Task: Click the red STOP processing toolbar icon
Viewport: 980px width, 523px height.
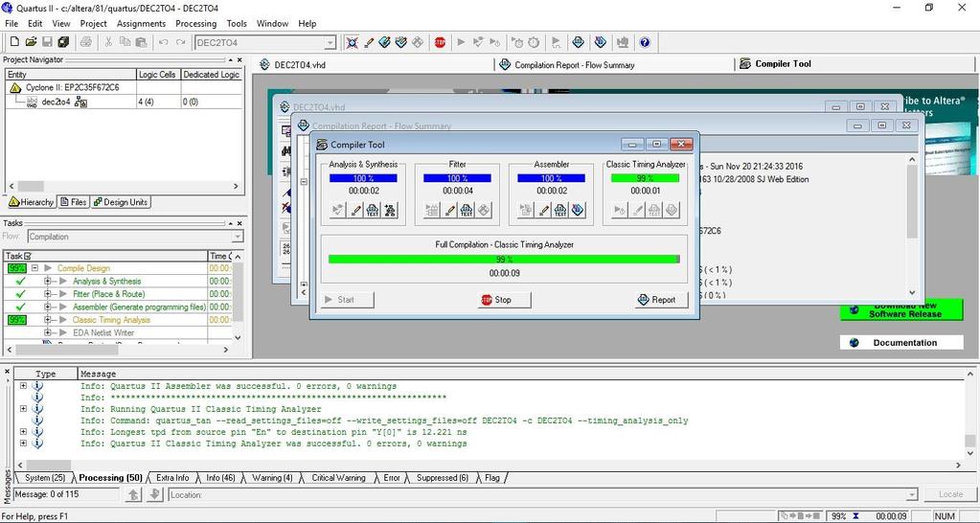Action: 440,42
